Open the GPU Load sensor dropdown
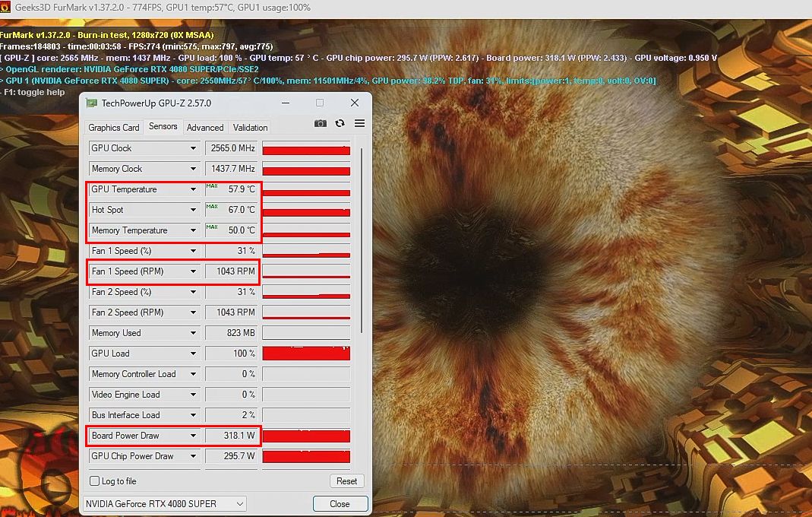Viewport: 812px width, 517px height. [x=193, y=354]
